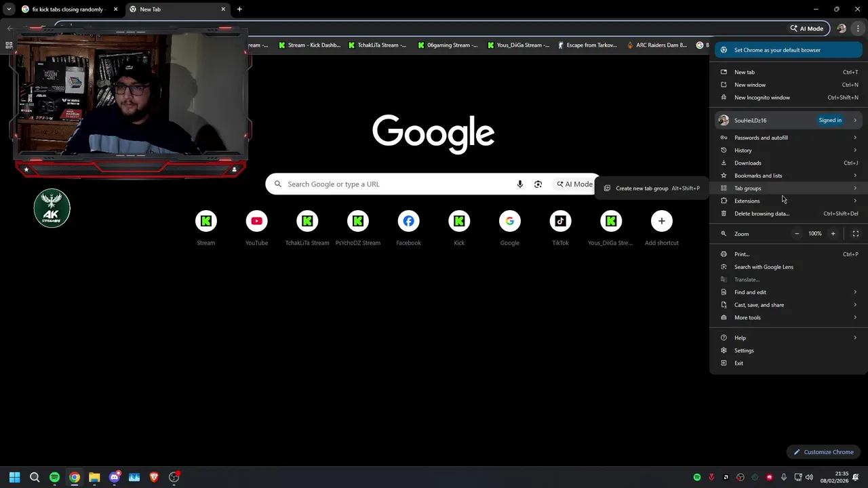
Task: Toggle fullscreen via the Zoom row icon
Action: click(856, 234)
